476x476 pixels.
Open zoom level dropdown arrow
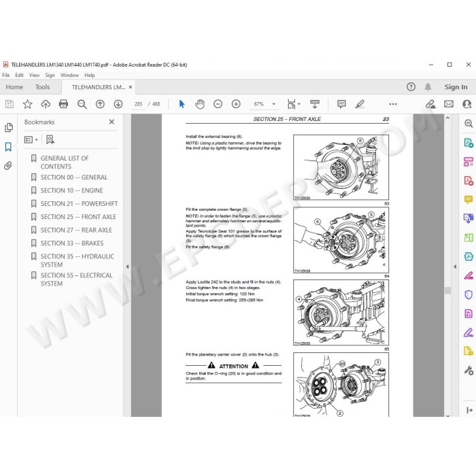click(x=273, y=104)
